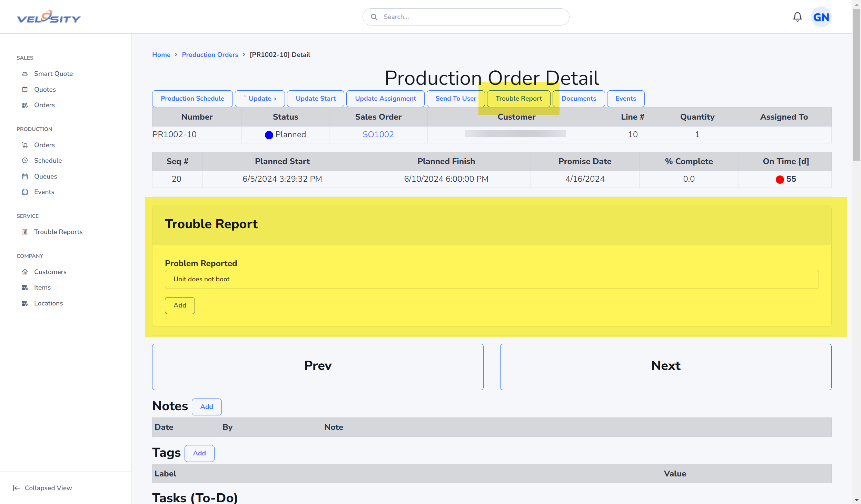Open Smart Quote in the sidebar
861x504 pixels.
(x=53, y=74)
